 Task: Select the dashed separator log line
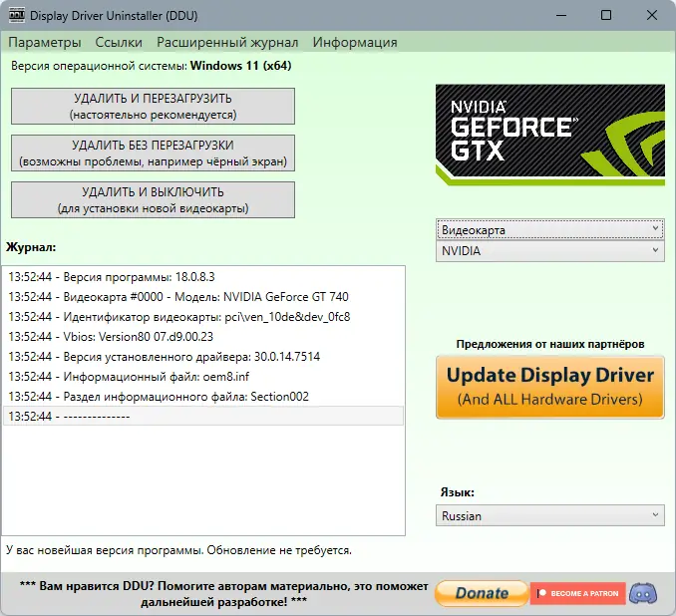pyautogui.click(x=203, y=416)
